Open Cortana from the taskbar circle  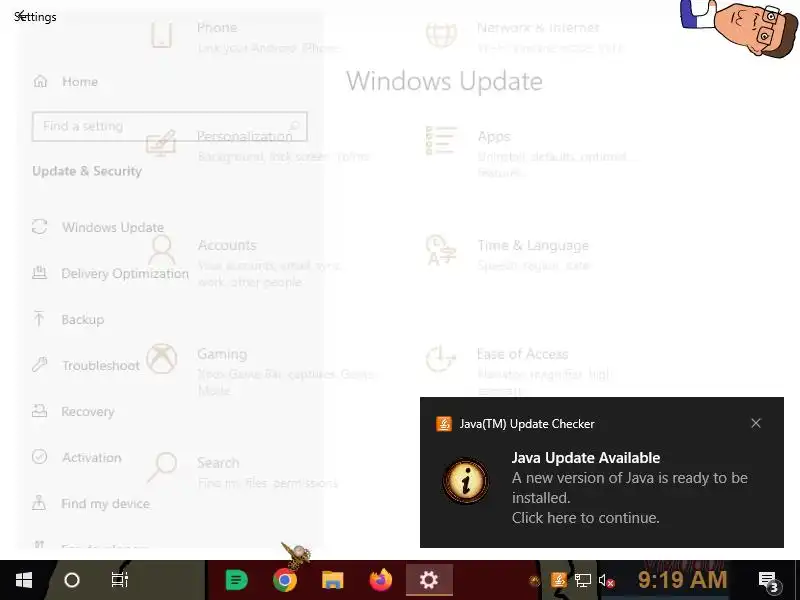(x=71, y=580)
